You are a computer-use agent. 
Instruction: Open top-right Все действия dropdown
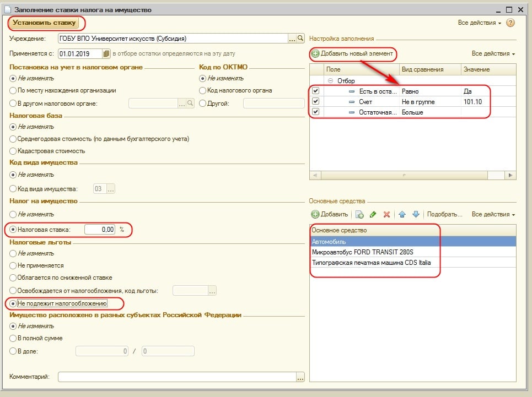pyautogui.click(x=479, y=23)
